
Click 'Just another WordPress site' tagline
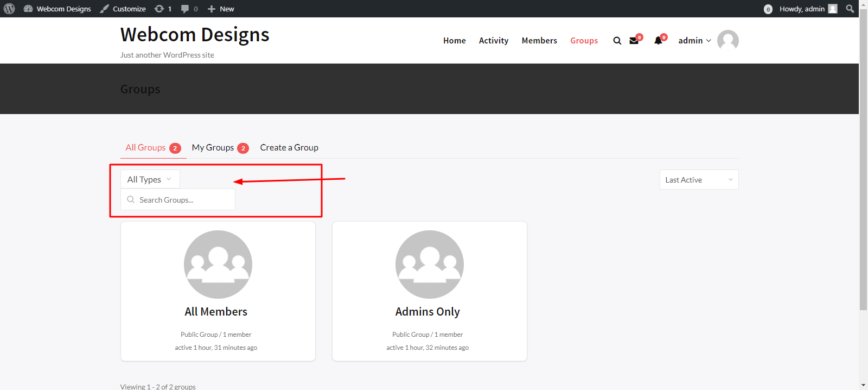pos(167,55)
